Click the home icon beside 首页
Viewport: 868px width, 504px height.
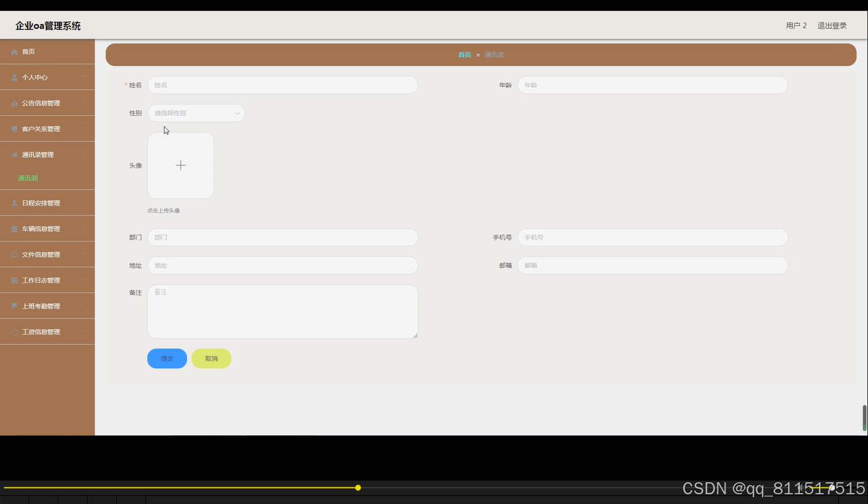[x=14, y=52]
